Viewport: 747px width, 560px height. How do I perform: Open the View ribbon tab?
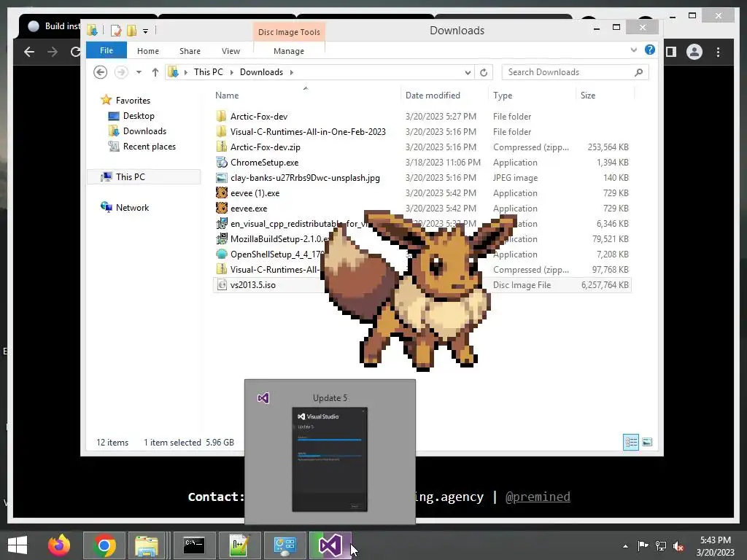pyautogui.click(x=231, y=51)
